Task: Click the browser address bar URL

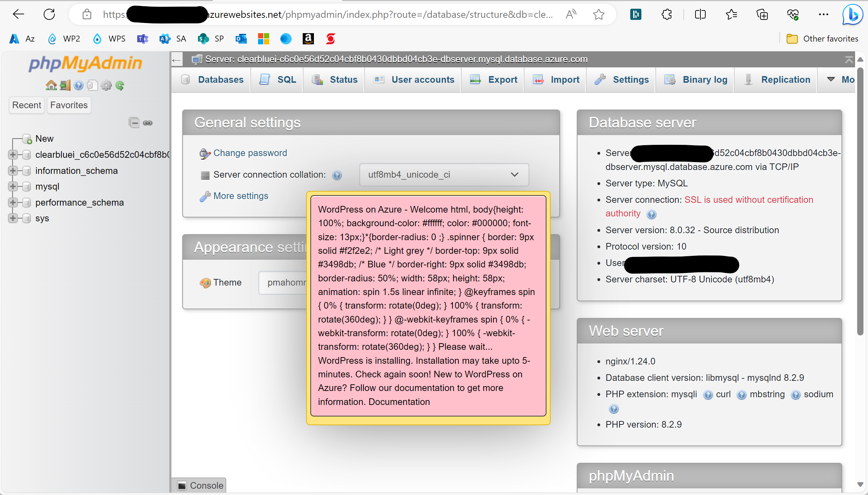Action: click(328, 14)
